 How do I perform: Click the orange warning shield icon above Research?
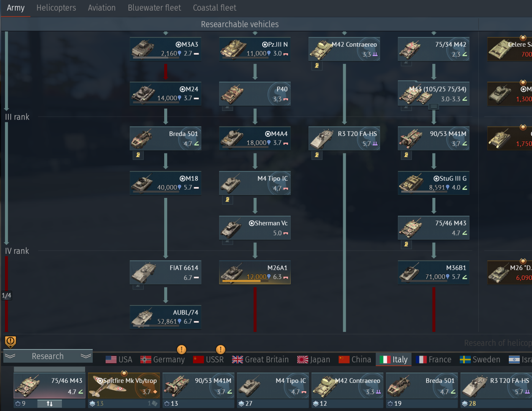tap(10, 341)
